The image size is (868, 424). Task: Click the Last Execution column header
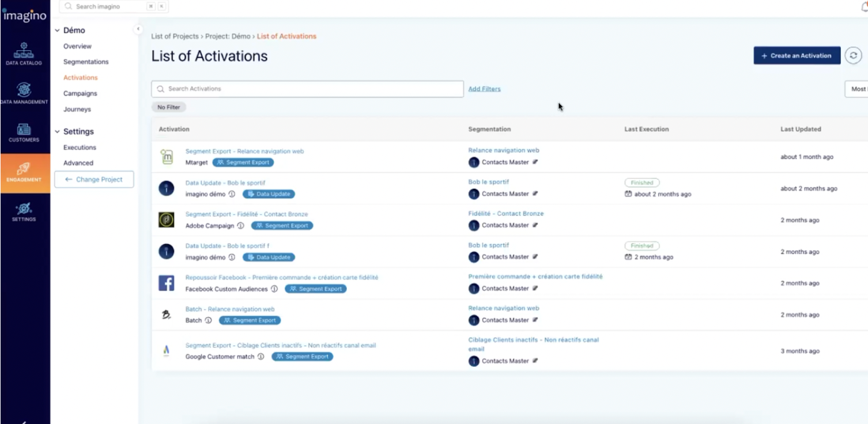(x=647, y=129)
